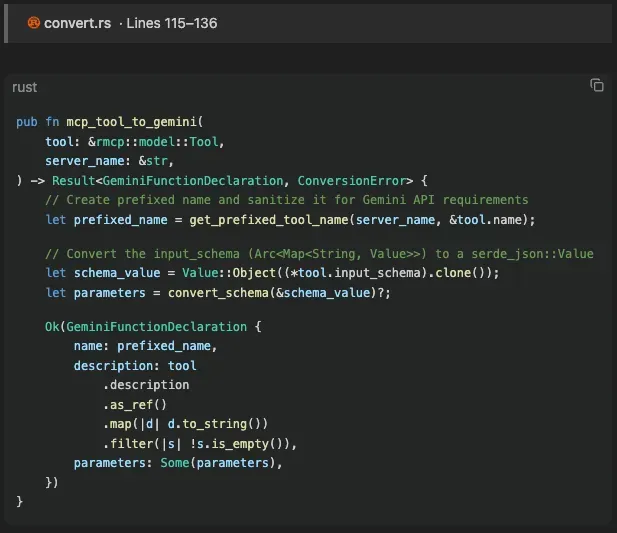Click the '.as_ref()' method call
The width and height of the screenshot is (617, 533).
click(135, 404)
